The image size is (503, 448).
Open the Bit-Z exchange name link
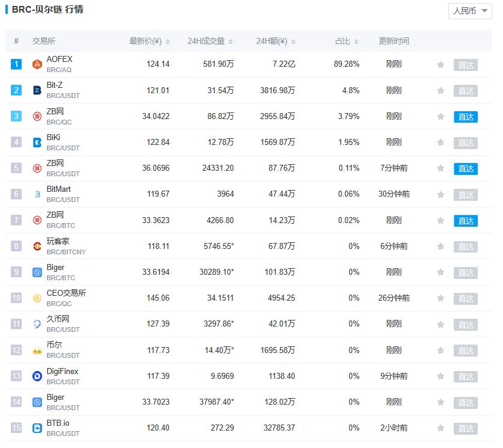coord(55,85)
